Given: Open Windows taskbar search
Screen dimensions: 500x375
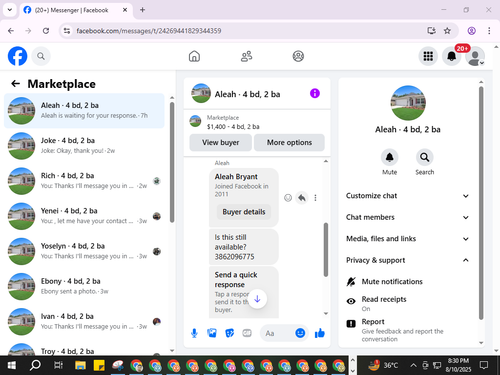Looking at the screenshot, I should pos(35,365).
